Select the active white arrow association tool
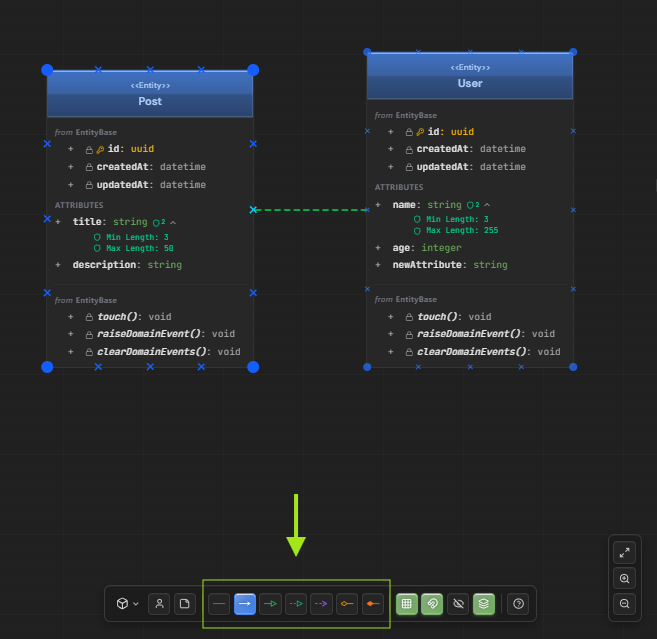The height and width of the screenshot is (639, 657). tap(245, 604)
